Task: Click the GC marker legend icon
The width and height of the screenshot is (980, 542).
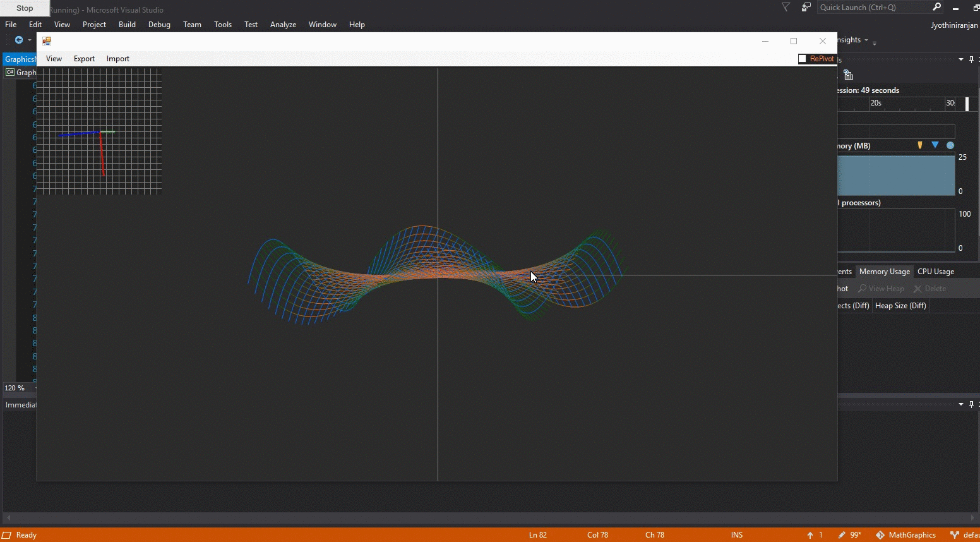Action: (920, 145)
